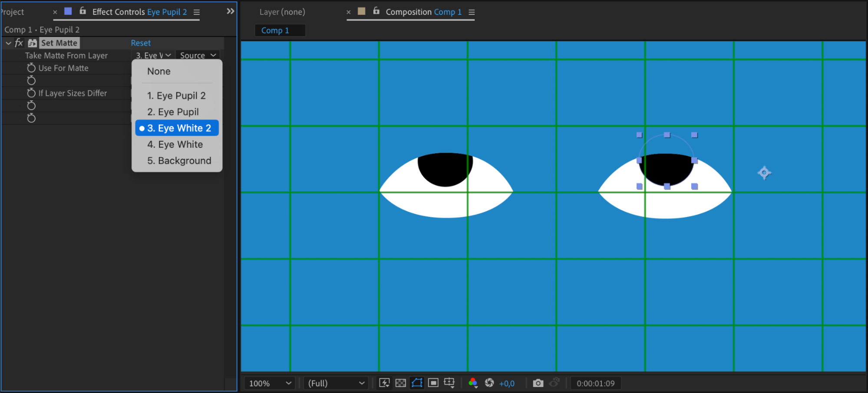Click the reset exposure aperture icon

click(489, 383)
